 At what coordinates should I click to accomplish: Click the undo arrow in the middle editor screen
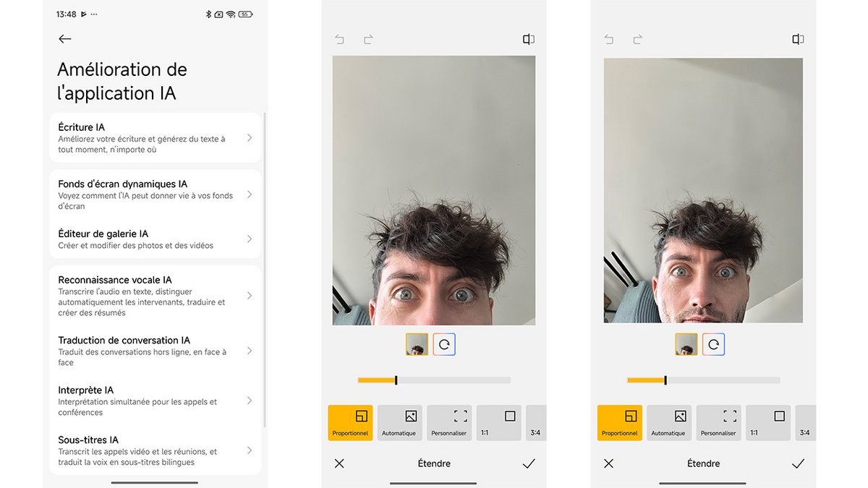[340, 39]
